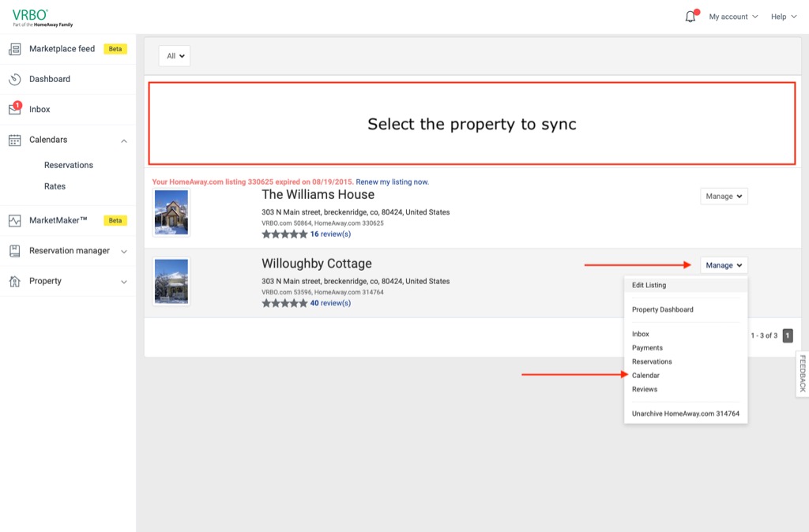
Task: Open MarketMaker in sidebar
Action: pyautogui.click(x=58, y=220)
